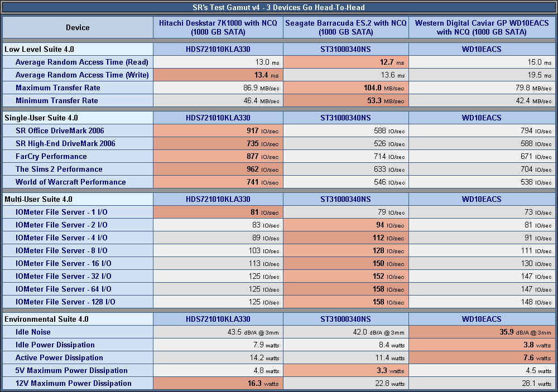This screenshot has width=558, height=392.
Task: Select the 150 IO/sec Seagate 16 I/O value
Action: [388, 263]
